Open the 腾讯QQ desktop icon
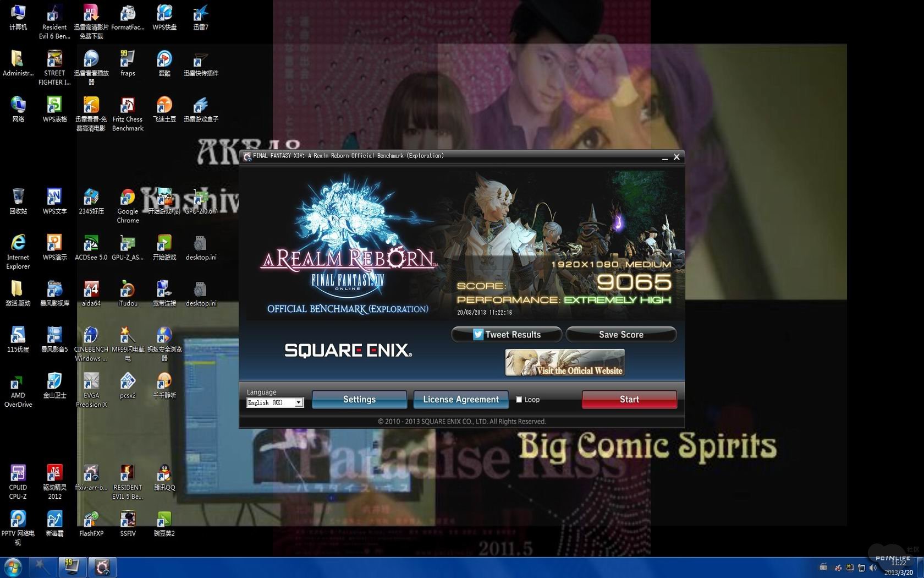The width and height of the screenshot is (924, 578). [x=164, y=477]
